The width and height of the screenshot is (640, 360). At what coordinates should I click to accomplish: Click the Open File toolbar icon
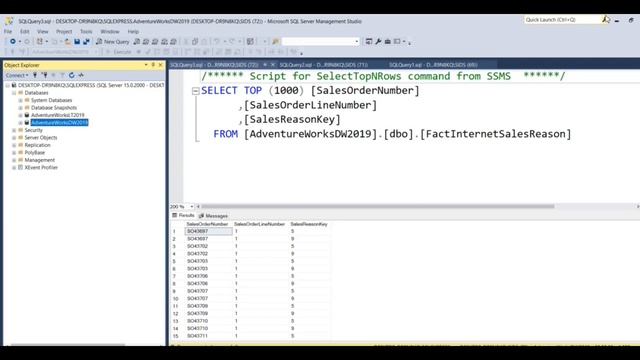click(x=67, y=42)
